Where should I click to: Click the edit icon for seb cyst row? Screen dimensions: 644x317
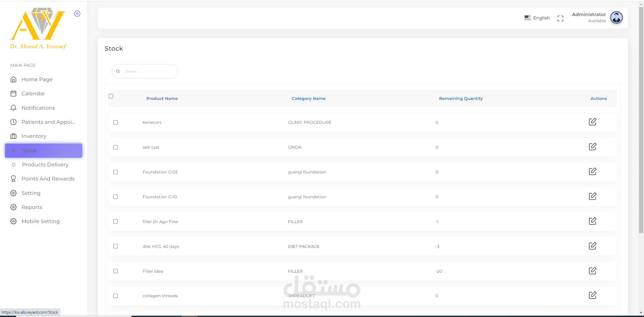[x=592, y=147]
